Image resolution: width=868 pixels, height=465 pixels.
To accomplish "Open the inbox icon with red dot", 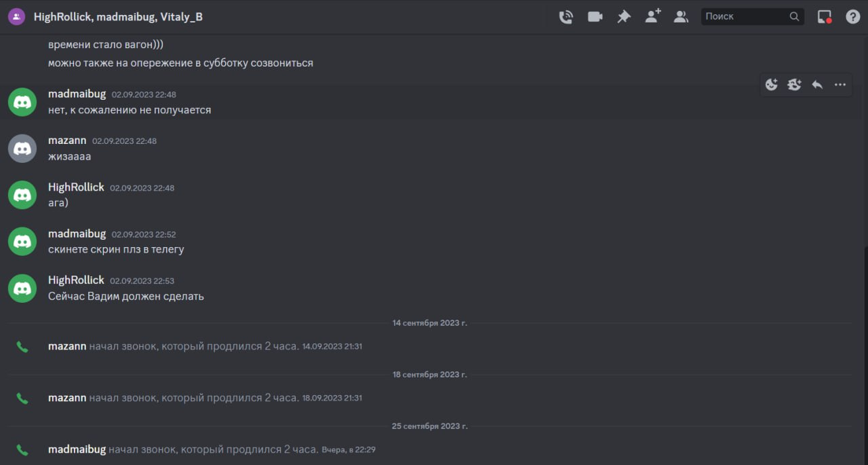I will pos(825,17).
